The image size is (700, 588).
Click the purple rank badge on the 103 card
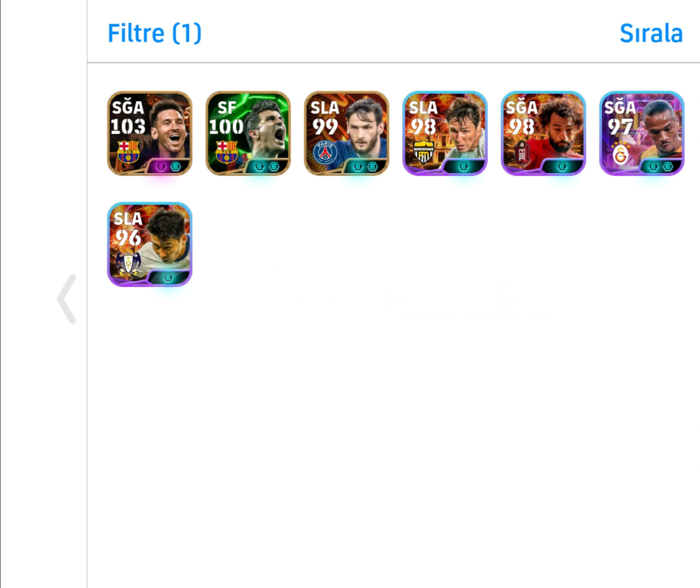(161, 167)
